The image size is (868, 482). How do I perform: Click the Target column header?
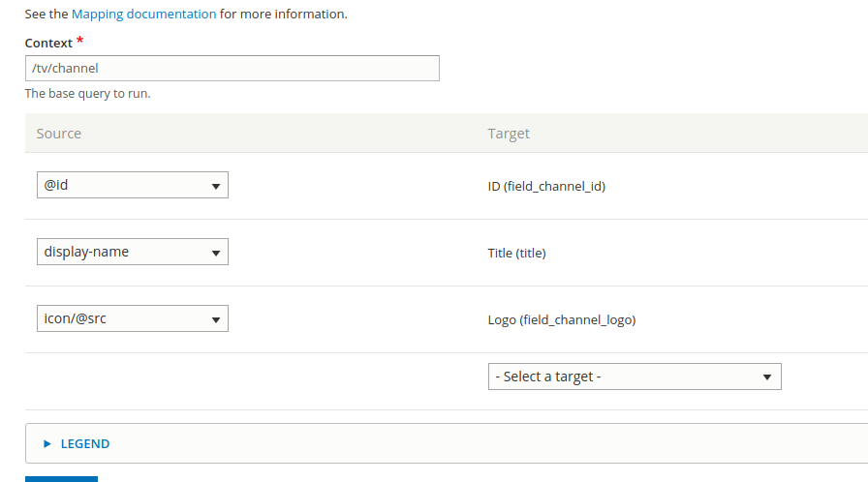(x=509, y=134)
